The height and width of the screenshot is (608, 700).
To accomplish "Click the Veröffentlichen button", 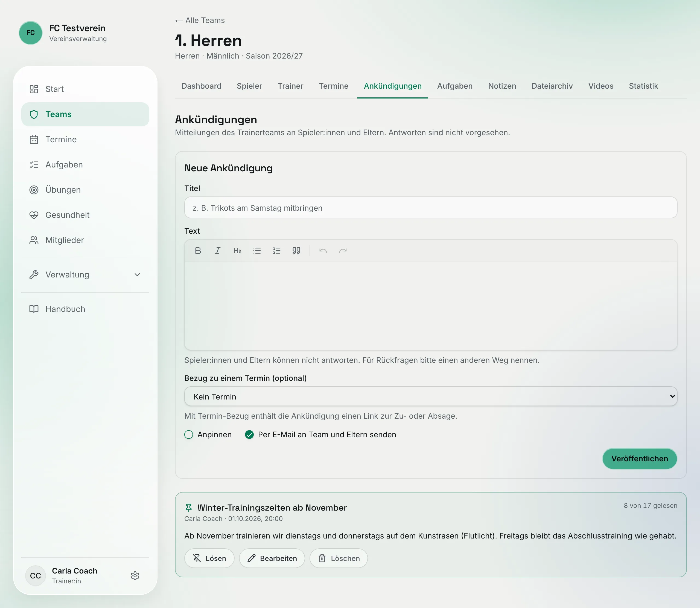I will 640,459.
